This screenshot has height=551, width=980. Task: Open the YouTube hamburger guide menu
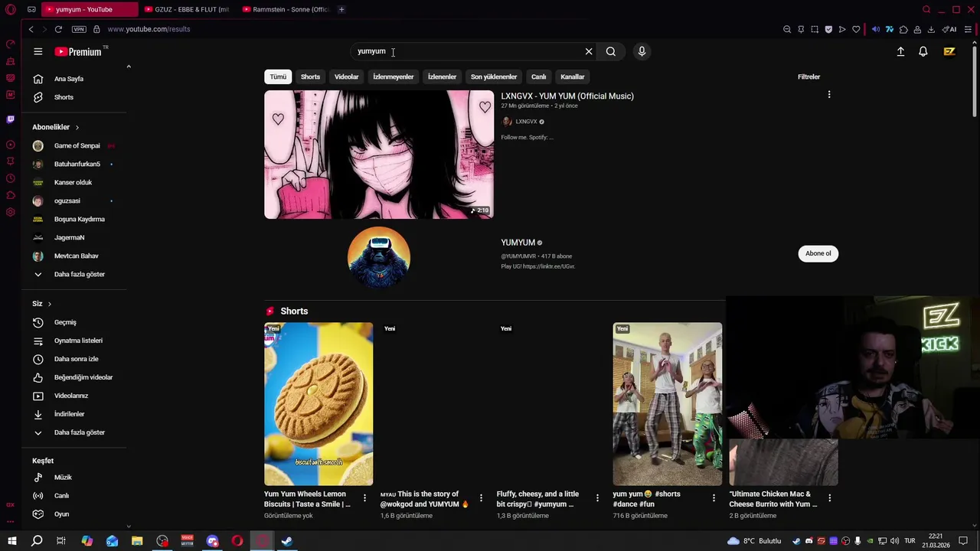(x=38, y=51)
